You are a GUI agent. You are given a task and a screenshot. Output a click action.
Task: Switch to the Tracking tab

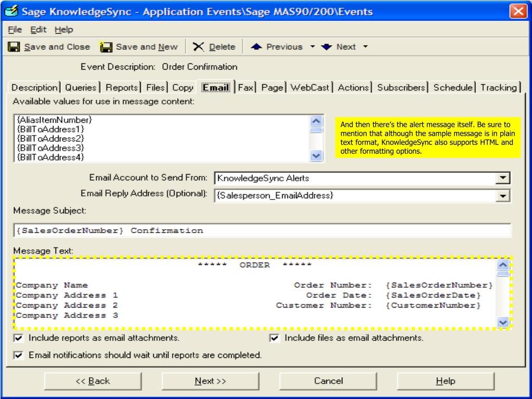pos(498,87)
